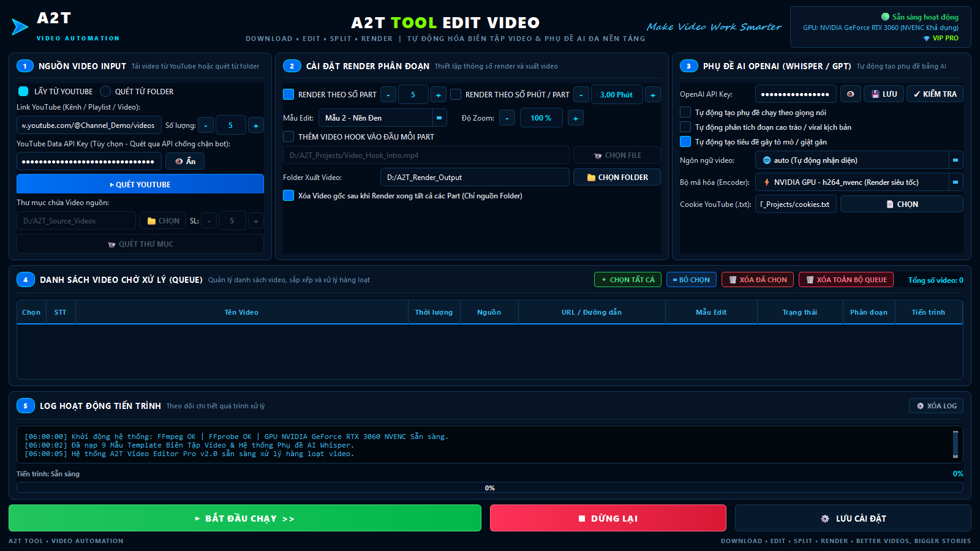Decrease Độ Zoom percentage value
Image resolution: width=980 pixels, height=551 pixels.
pyautogui.click(x=507, y=118)
